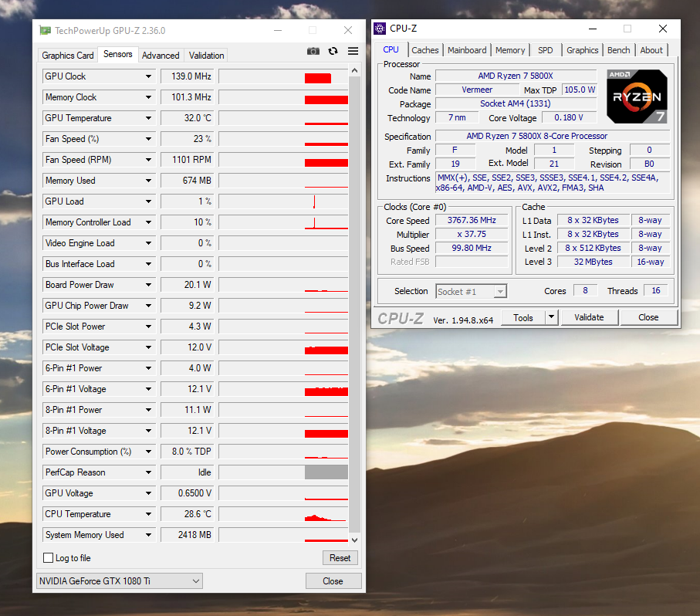The width and height of the screenshot is (700, 616).
Task: Switch to the Graphics Card tab in GPU-Z
Action: point(68,56)
